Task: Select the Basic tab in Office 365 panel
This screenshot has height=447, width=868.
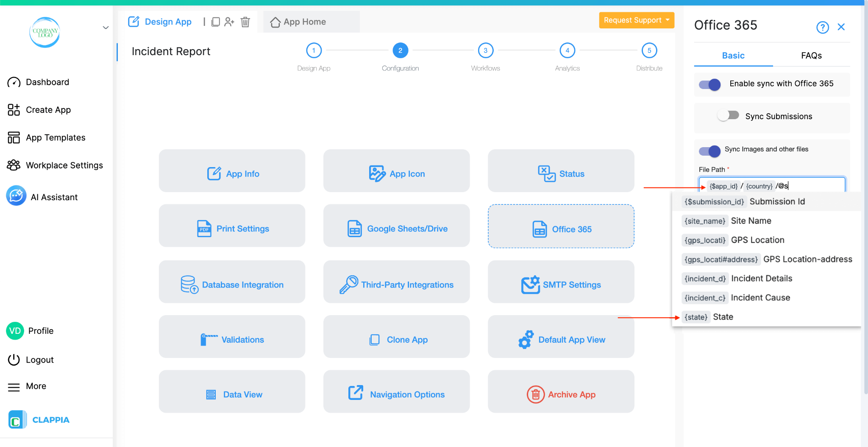Action: click(x=733, y=55)
